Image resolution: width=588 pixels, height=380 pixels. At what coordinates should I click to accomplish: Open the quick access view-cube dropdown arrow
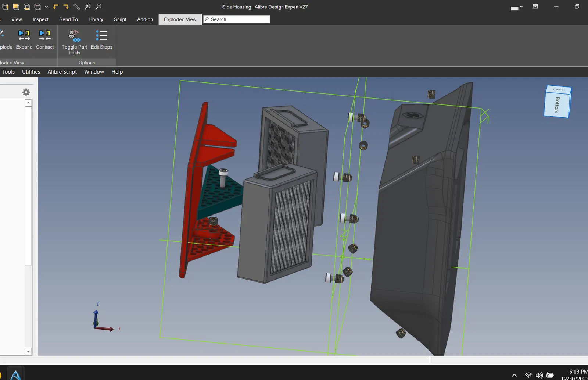click(x=46, y=7)
